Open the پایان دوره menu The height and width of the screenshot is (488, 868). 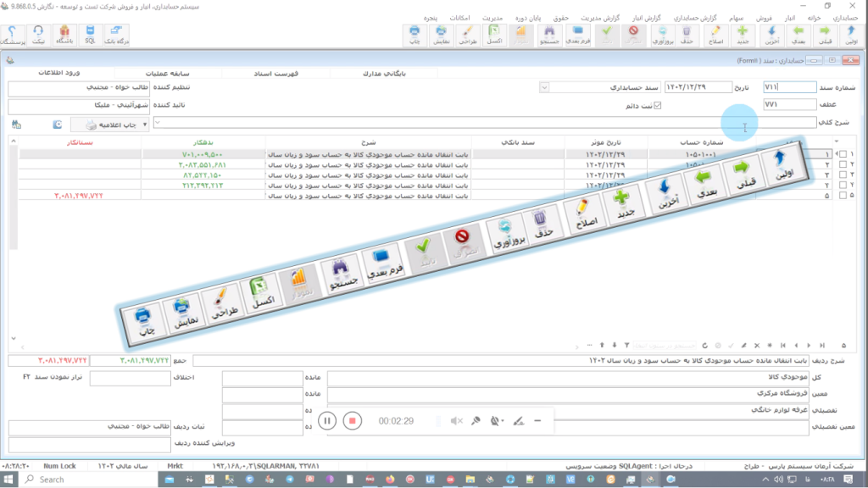pos(529,18)
